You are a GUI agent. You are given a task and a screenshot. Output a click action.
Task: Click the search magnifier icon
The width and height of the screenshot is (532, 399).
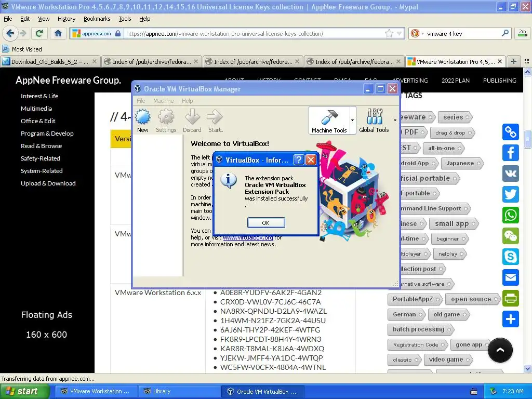(x=505, y=33)
